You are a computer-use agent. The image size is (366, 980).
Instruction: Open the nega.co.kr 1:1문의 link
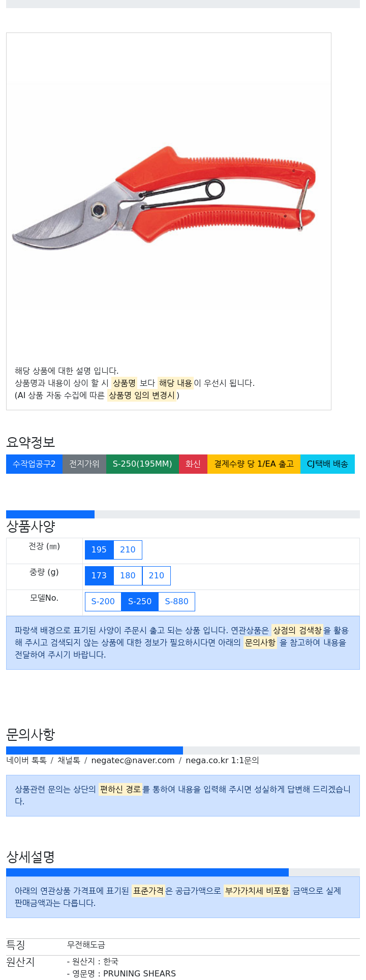pyautogui.click(x=222, y=761)
